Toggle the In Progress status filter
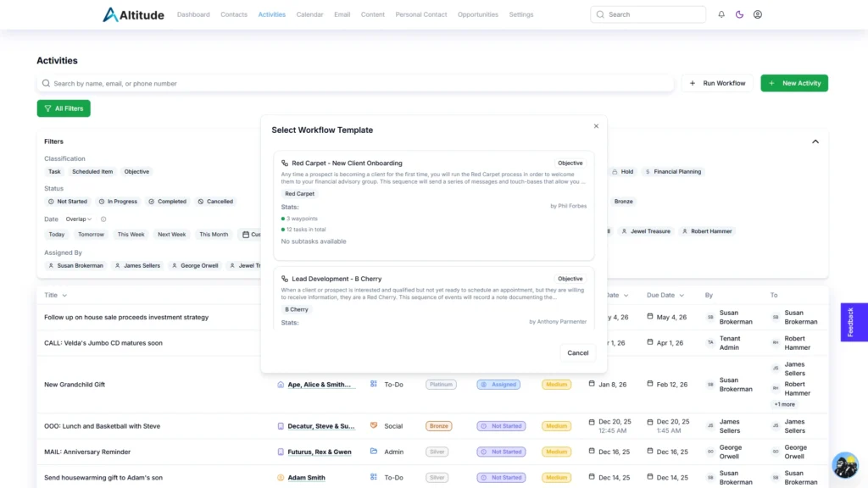The image size is (868, 488). coord(118,202)
